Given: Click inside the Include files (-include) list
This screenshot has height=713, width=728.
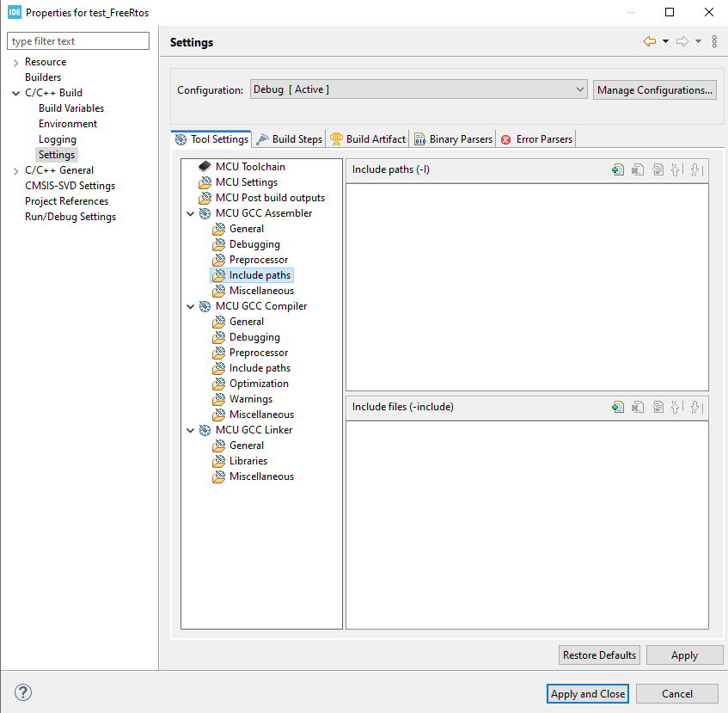Looking at the screenshot, I should pos(527,525).
